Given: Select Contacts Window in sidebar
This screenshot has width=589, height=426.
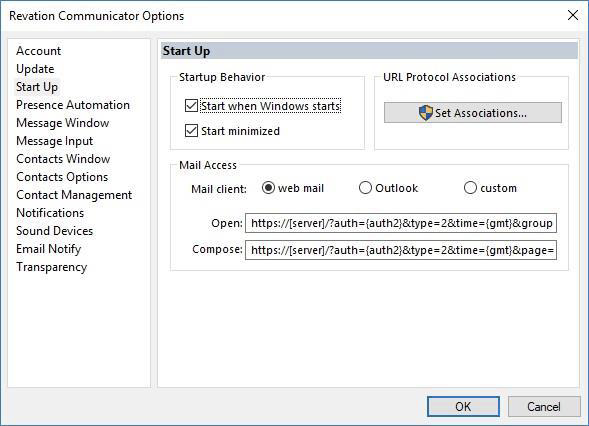Looking at the screenshot, I should 63,159.
